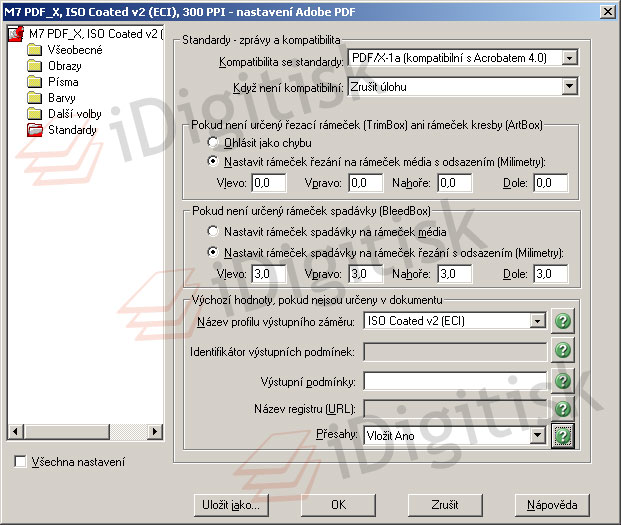This screenshot has height=525, width=621.
Task: Select the Standardy section label in tree
Action: (72, 130)
